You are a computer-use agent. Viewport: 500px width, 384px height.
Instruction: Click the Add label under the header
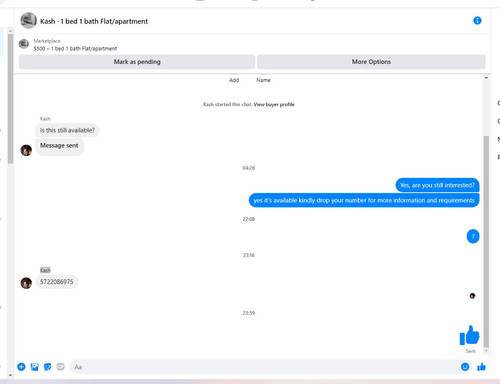[x=234, y=80]
